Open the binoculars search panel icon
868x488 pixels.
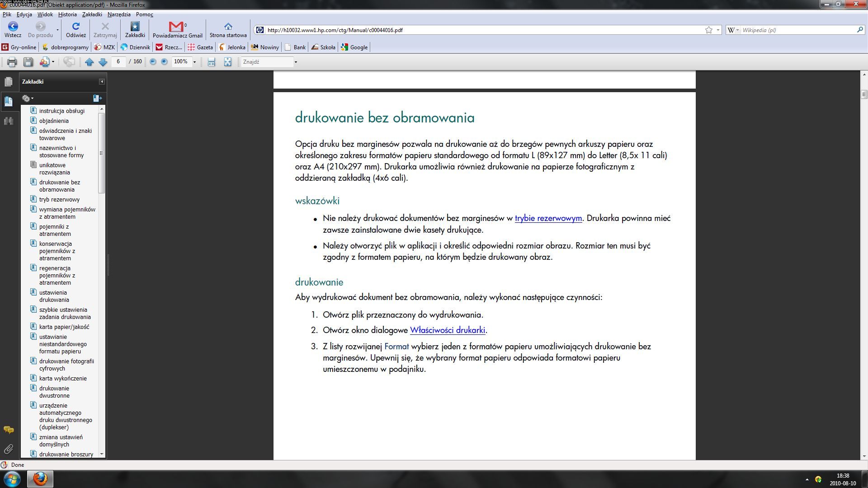pos(9,121)
